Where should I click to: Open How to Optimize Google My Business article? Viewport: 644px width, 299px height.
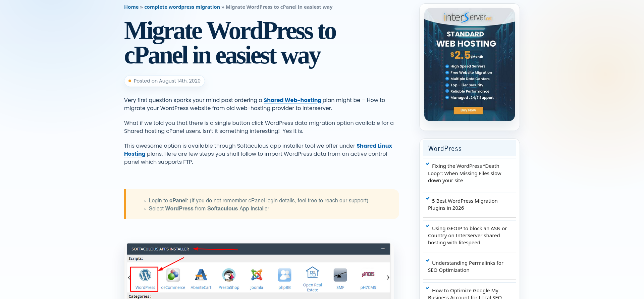[465, 293]
